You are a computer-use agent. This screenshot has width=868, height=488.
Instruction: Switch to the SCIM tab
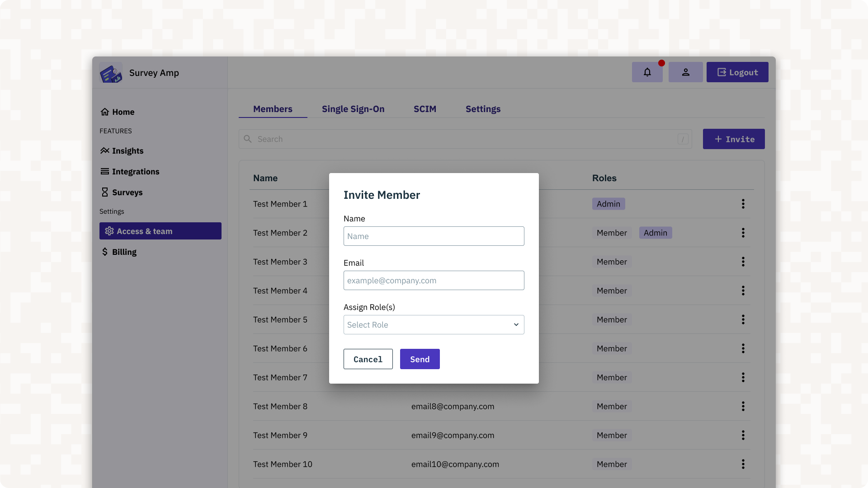pyautogui.click(x=425, y=109)
